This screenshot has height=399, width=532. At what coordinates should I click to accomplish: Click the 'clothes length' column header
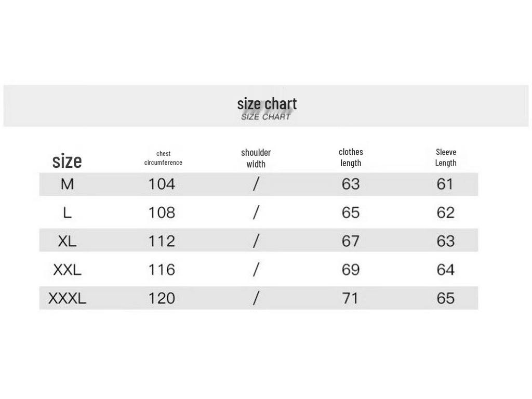tap(351, 157)
